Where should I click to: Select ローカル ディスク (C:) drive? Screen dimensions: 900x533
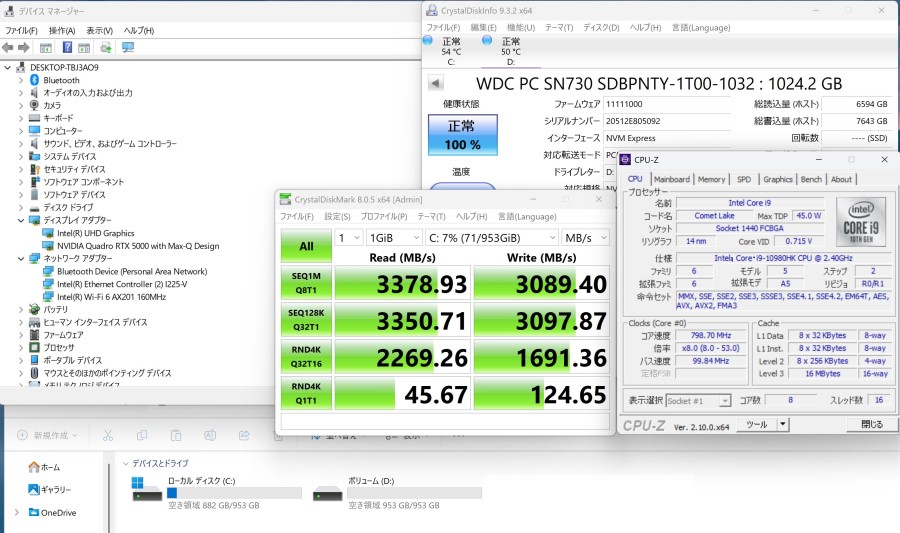[217, 492]
